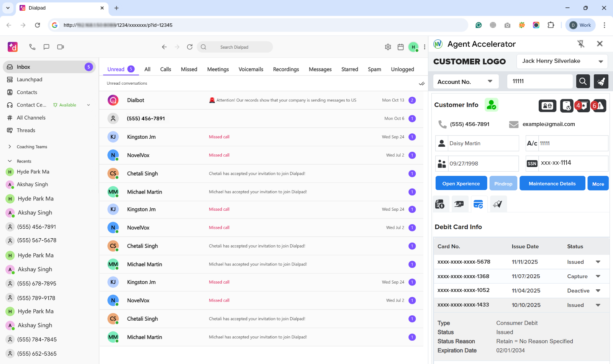Viewport: 613px width, 364px height.
Task: Switch to the Calls tab
Action: pyautogui.click(x=166, y=69)
